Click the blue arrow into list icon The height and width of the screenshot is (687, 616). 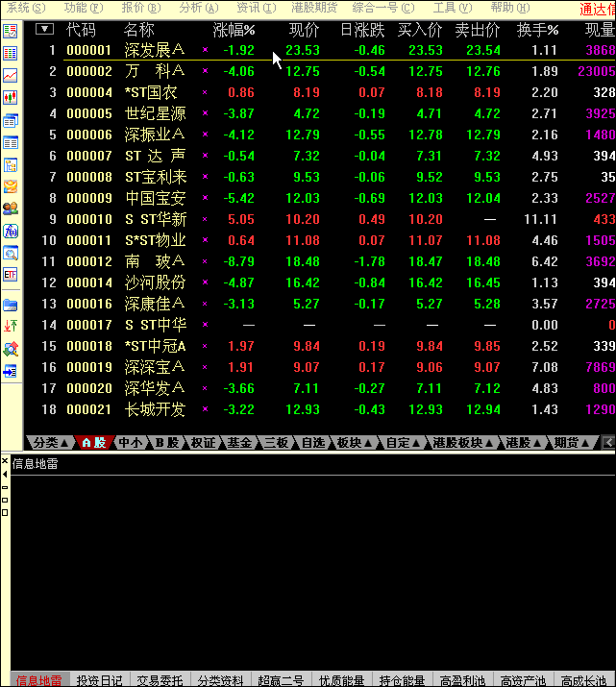10,372
